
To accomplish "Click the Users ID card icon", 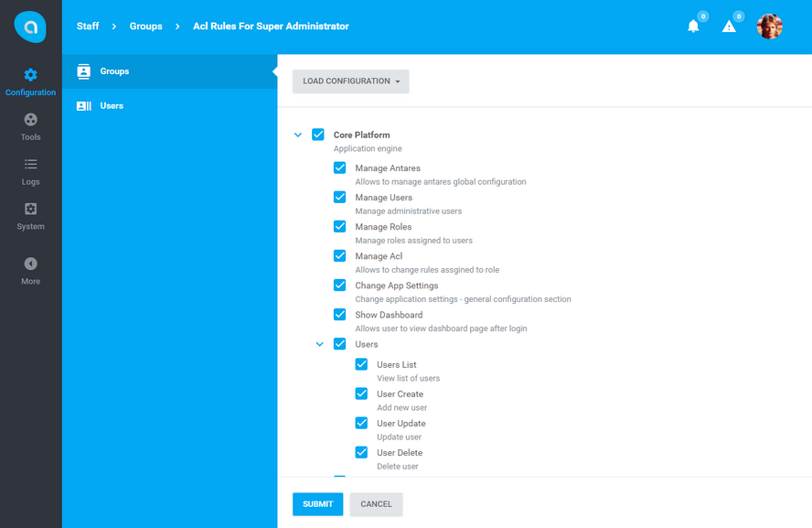I will (83, 106).
